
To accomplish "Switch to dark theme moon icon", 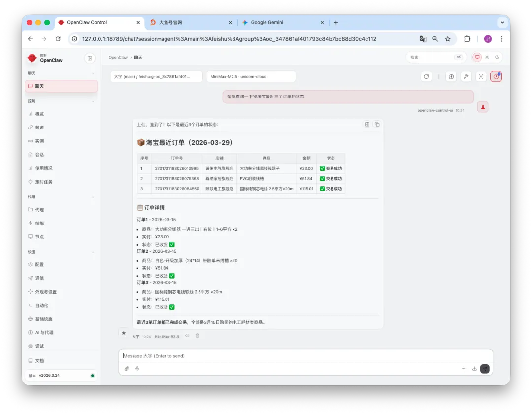I will click(x=497, y=57).
